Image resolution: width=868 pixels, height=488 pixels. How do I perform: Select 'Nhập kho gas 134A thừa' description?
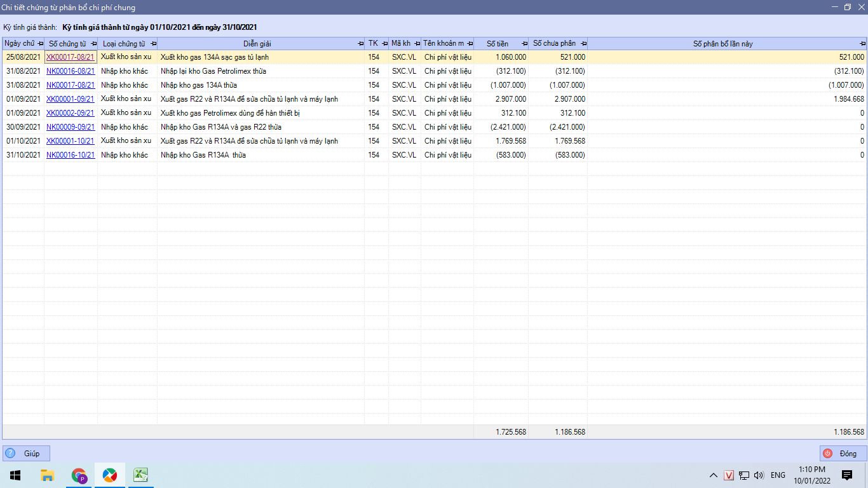[199, 85]
